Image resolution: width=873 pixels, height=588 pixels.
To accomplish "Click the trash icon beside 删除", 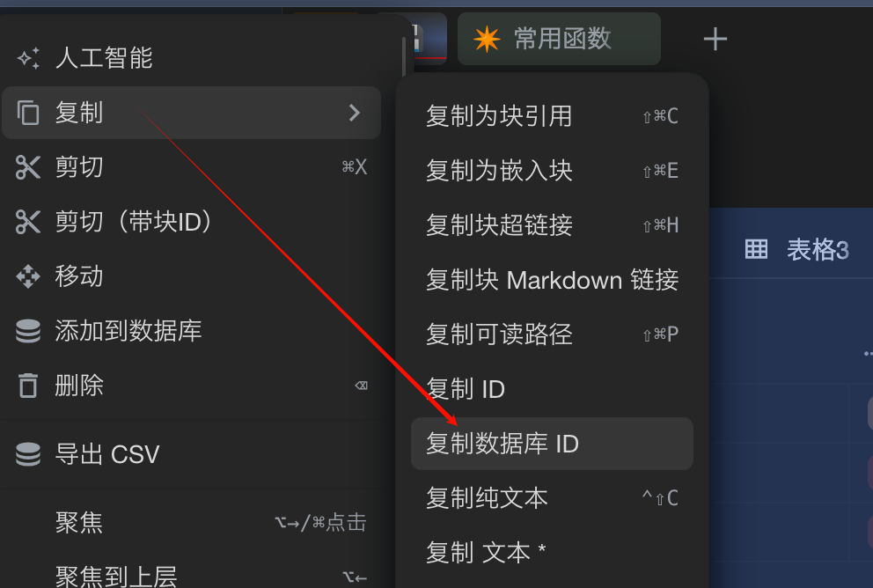I will coord(28,386).
